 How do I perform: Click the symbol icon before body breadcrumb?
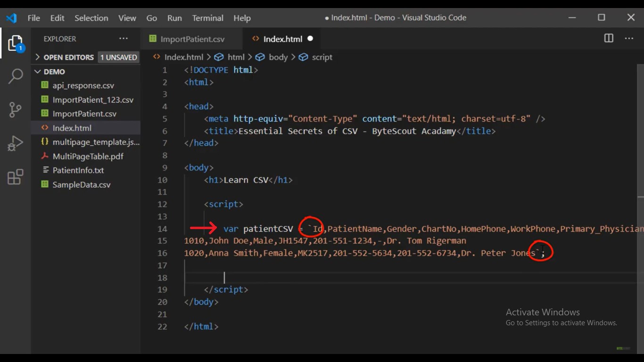tap(260, 57)
